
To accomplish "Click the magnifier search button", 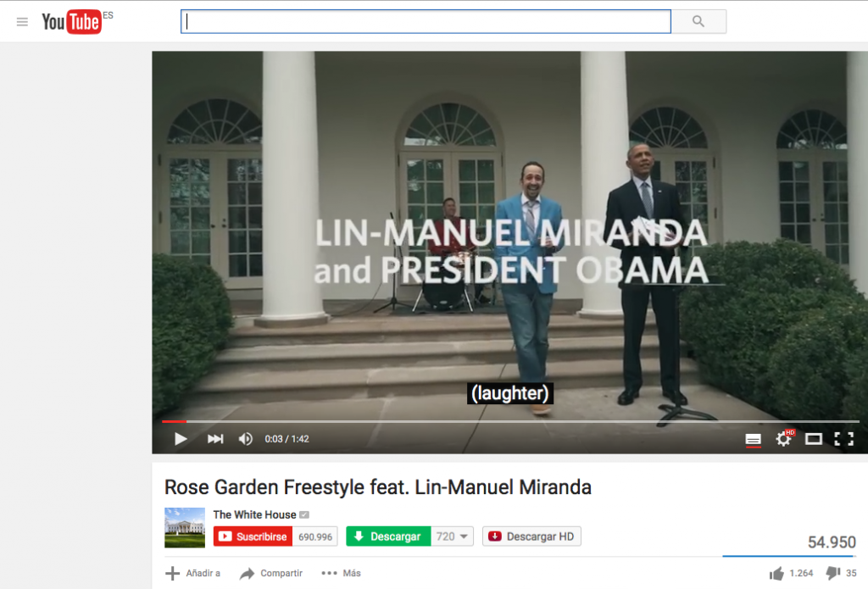I will (x=698, y=21).
